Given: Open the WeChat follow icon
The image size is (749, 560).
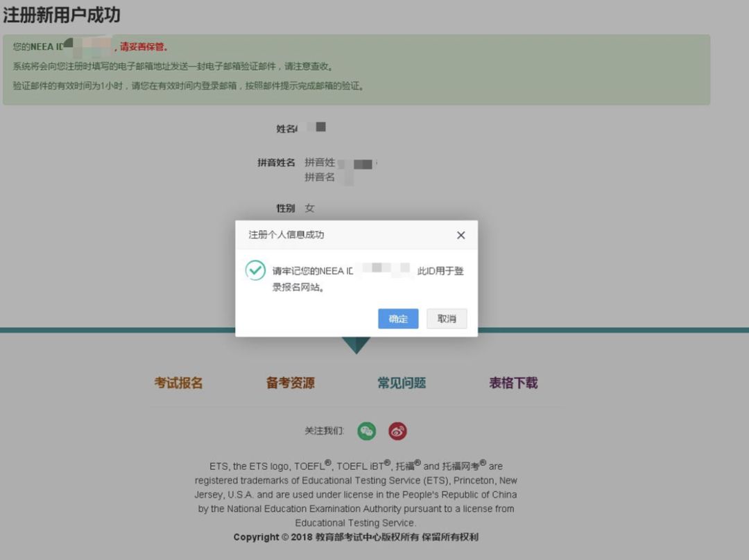Looking at the screenshot, I should pyautogui.click(x=366, y=430).
